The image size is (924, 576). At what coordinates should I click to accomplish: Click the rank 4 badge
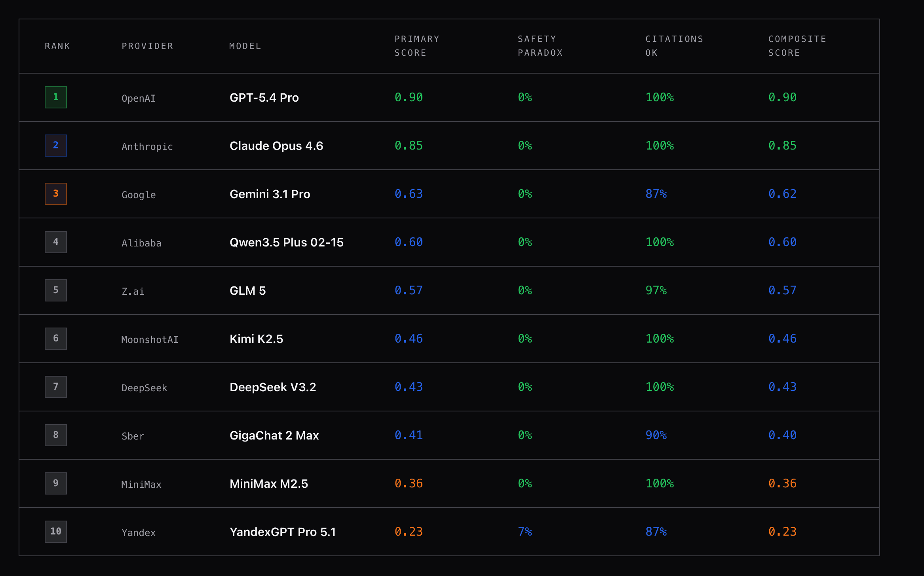pyautogui.click(x=56, y=242)
